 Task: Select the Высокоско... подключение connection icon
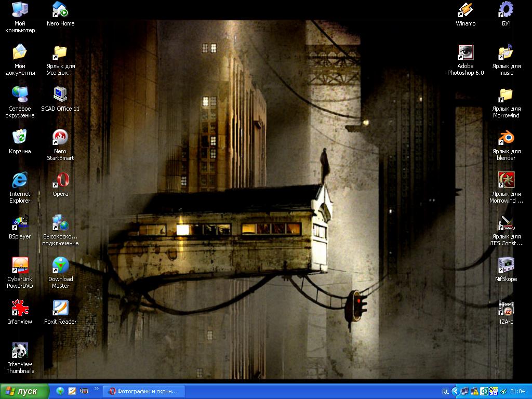coord(60,230)
